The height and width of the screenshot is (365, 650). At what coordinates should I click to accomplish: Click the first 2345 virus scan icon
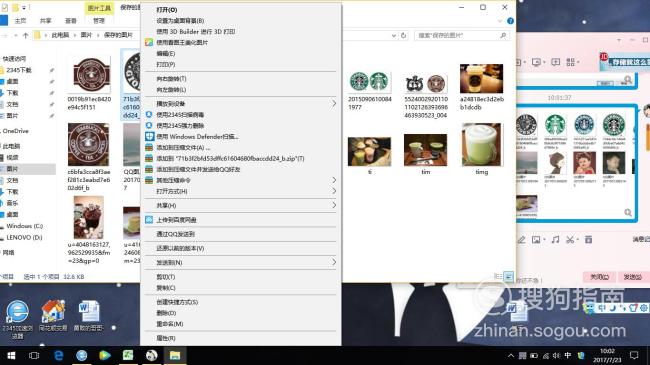click(x=149, y=114)
